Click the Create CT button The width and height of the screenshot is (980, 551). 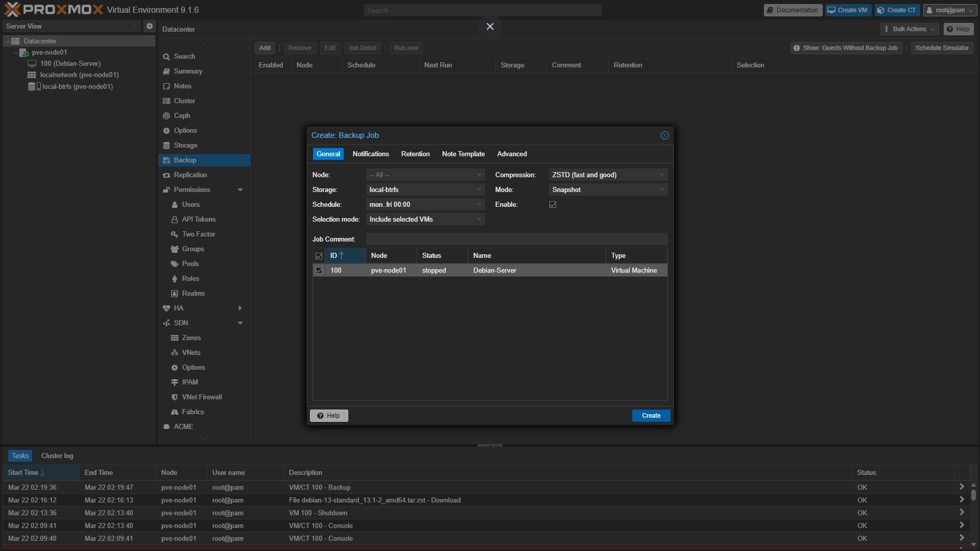tap(897, 10)
